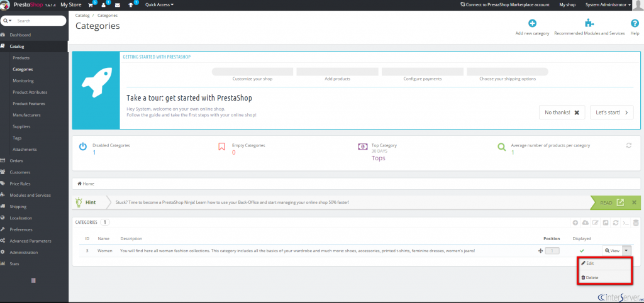This screenshot has height=303, width=644.
Task: Click Add new category icon
Action: click(x=532, y=23)
